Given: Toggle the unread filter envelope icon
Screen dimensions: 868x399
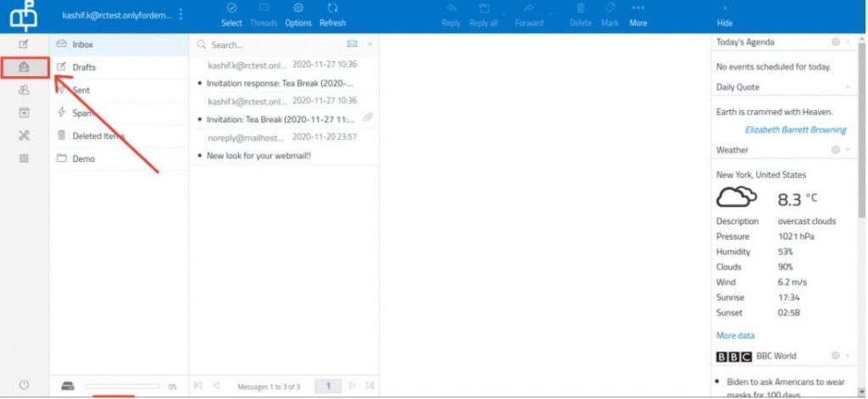Looking at the screenshot, I should click(353, 44).
